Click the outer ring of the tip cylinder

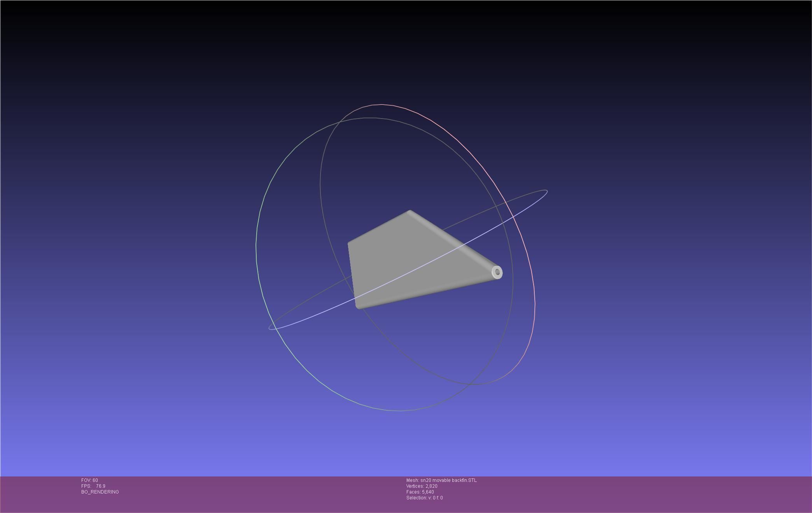(493, 272)
